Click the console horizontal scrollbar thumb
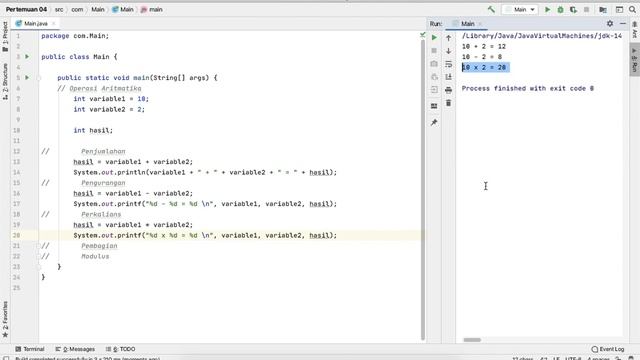640x360 pixels. click(x=472, y=340)
